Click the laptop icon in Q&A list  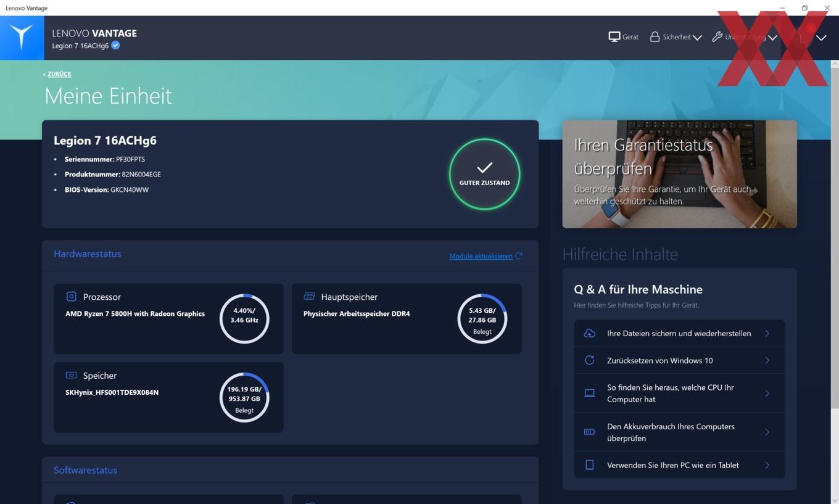pyautogui.click(x=589, y=393)
